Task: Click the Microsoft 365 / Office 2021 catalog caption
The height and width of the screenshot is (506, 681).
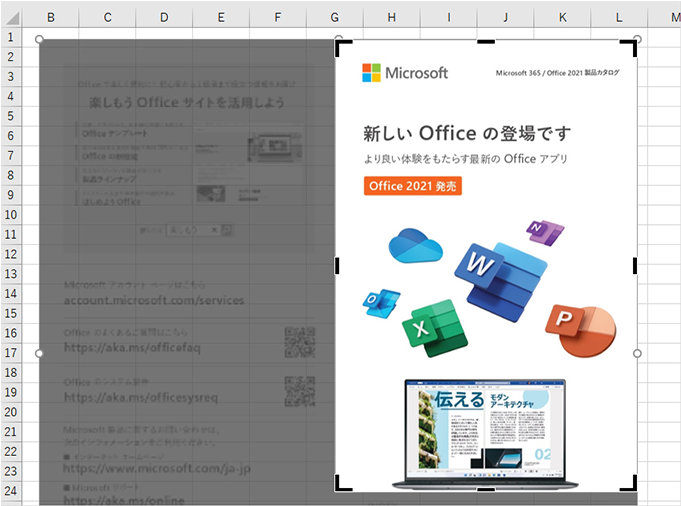Action: (558, 73)
